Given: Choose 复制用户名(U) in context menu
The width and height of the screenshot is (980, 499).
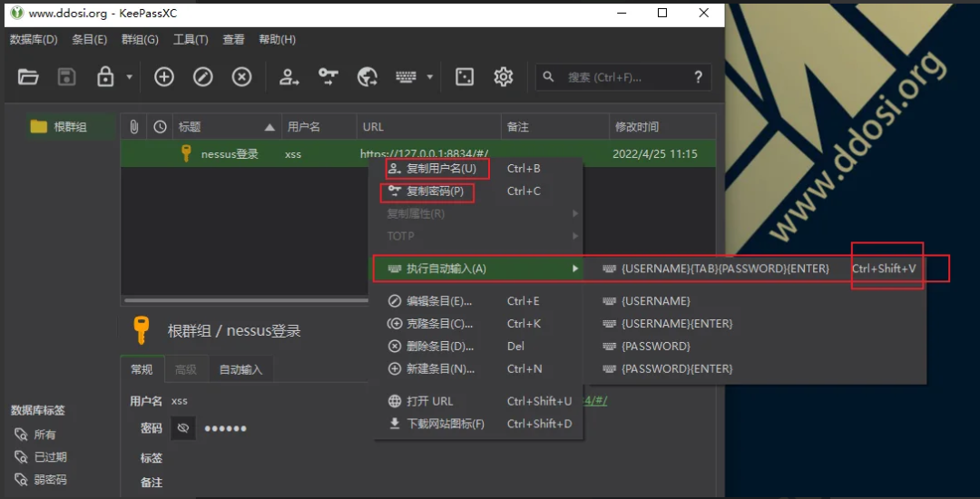Looking at the screenshot, I should (478, 169).
